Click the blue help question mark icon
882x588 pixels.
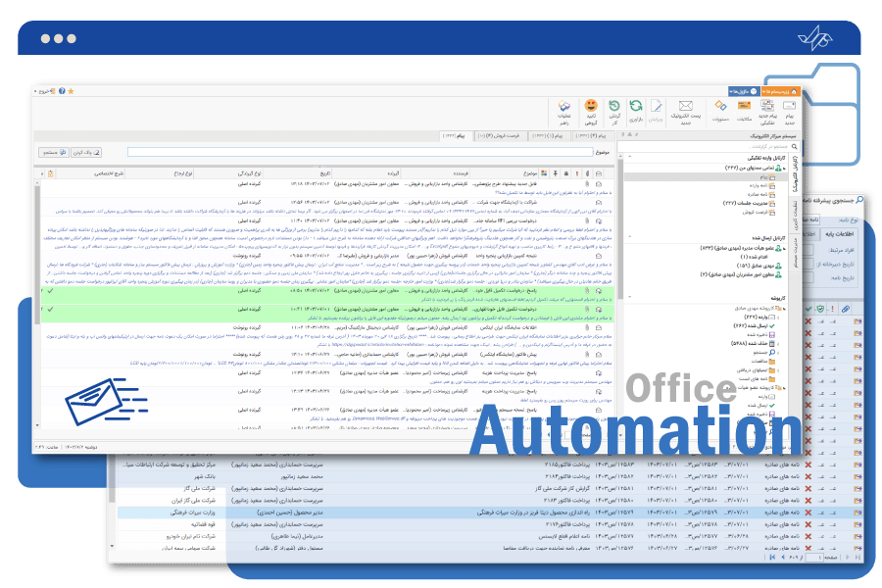coord(62,90)
